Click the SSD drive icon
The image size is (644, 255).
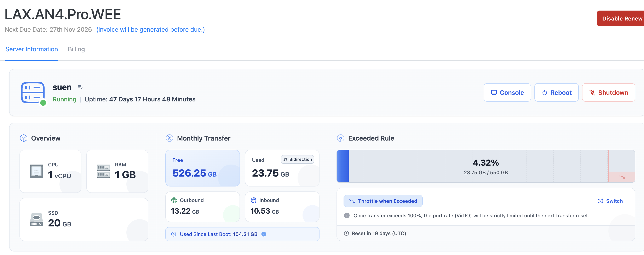tap(36, 219)
